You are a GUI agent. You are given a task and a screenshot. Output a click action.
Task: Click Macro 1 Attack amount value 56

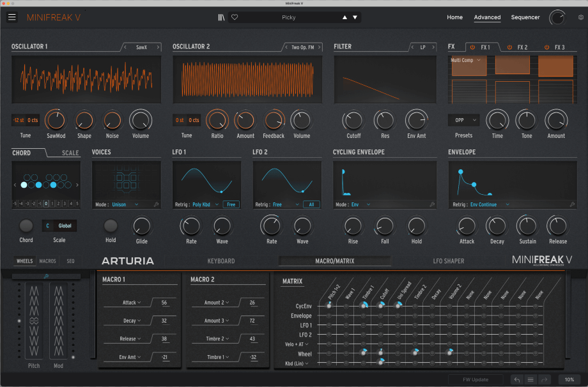point(164,303)
